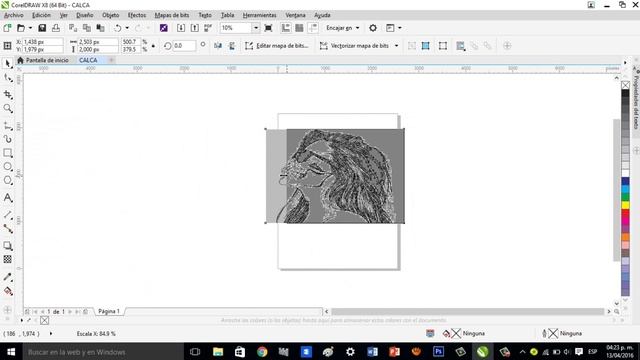Screen dimensions: 640x360
Task: Select the Shape edit tool
Action: point(8,78)
